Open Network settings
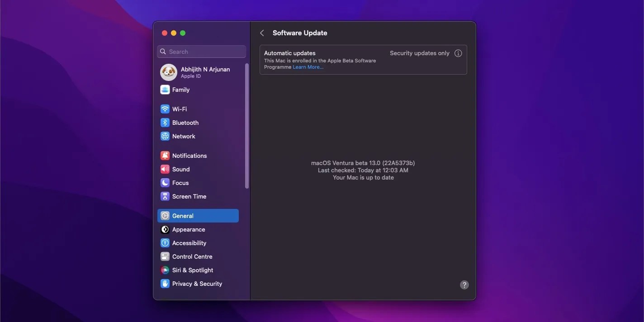The image size is (644, 322). pos(183,136)
